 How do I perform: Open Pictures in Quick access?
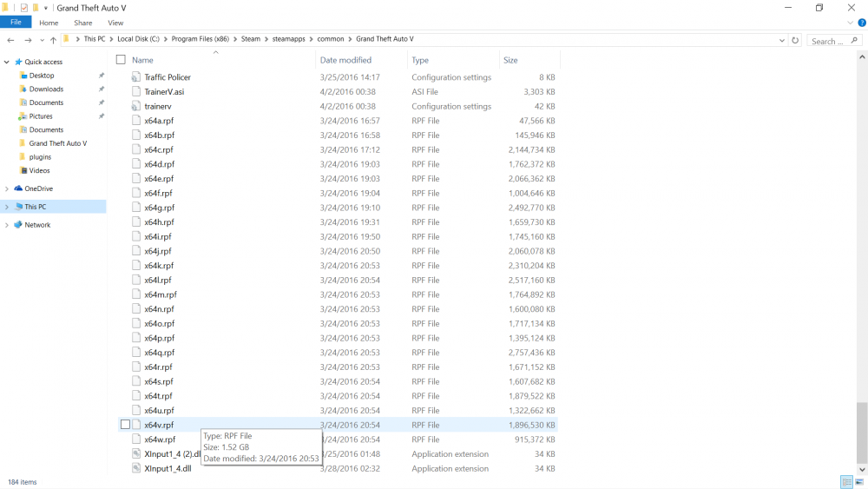coord(41,116)
